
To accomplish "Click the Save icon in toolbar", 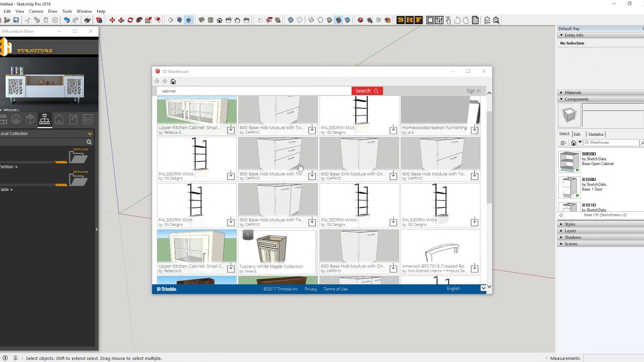I will (x=16, y=20).
